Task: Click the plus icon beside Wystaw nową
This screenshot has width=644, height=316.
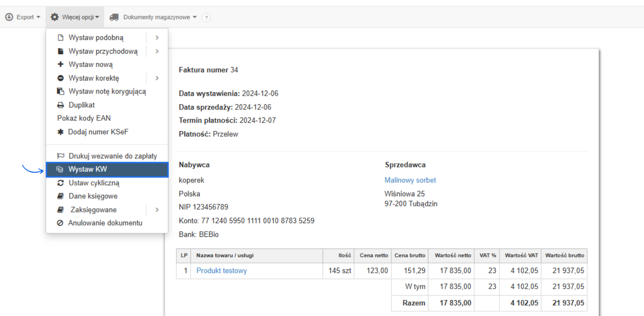Action: click(x=60, y=64)
